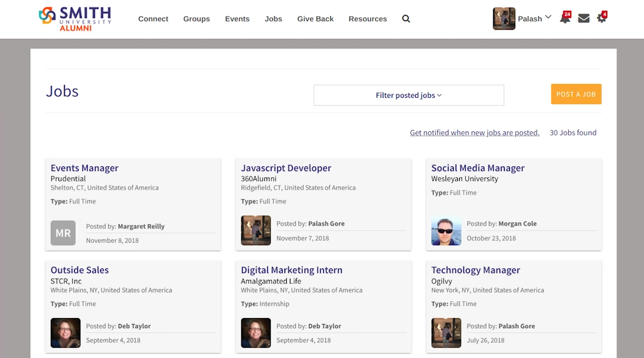The width and height of the screenshot is (644, 358).
Task: Click Palash profile avatar in header
Action: point(504,18)
